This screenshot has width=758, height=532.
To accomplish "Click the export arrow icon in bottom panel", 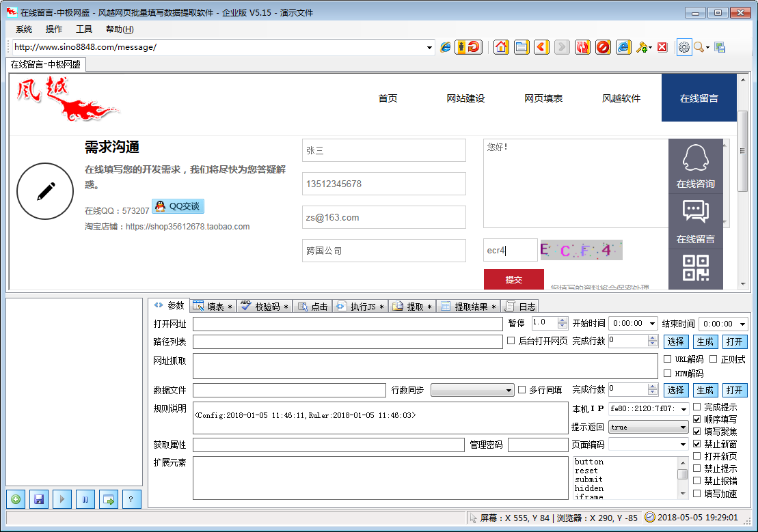I will pyautogui.click(x=108, y=499).
